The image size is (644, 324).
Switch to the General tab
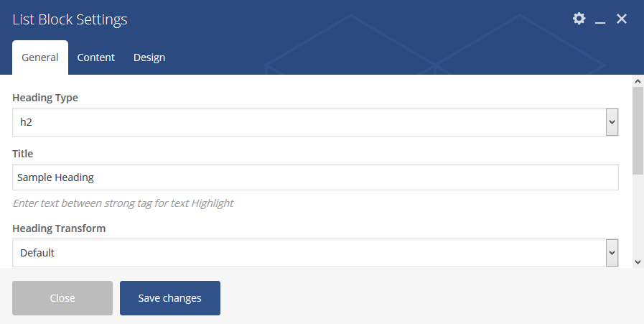[40, 57]
